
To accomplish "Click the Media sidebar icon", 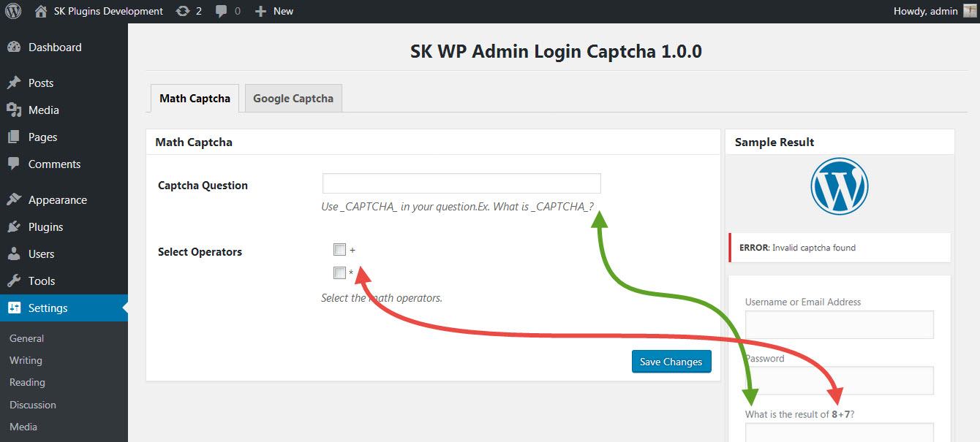I will point(14,110).
